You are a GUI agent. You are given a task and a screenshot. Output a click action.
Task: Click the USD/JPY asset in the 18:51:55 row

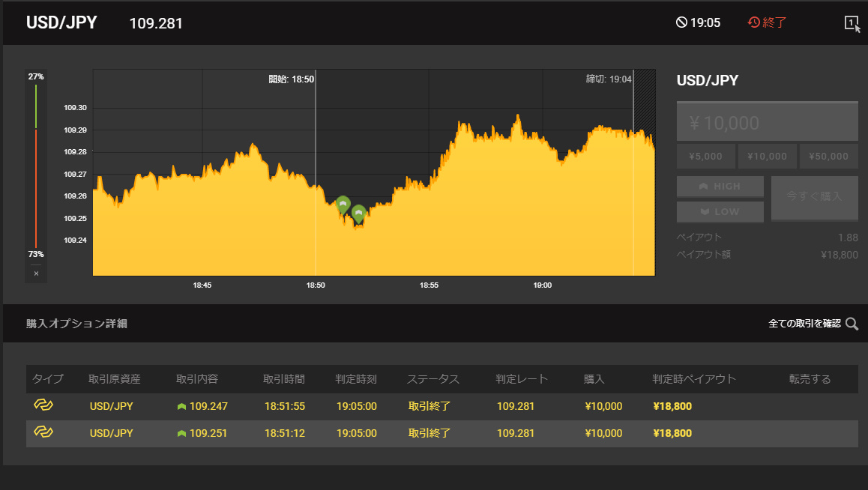[111, 406]
